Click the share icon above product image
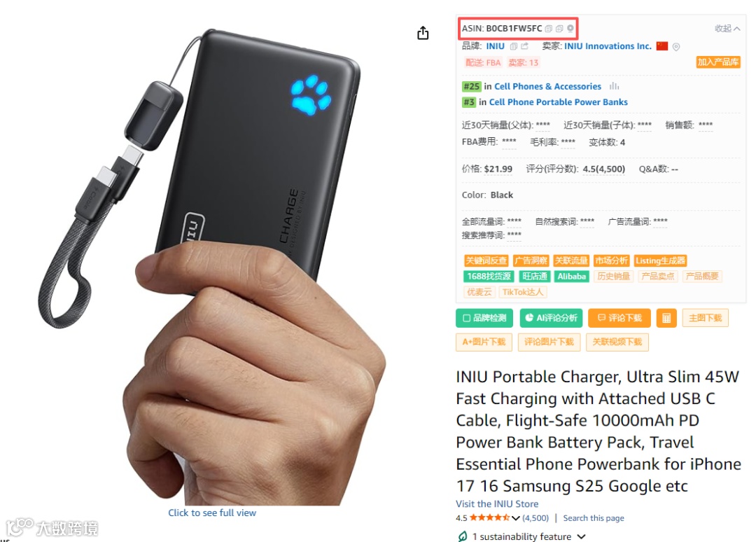The height and width of the screenshot is (542, 756). coord(423,33)
